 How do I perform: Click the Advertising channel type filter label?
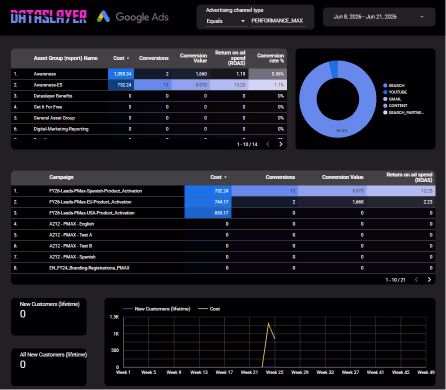234,10
